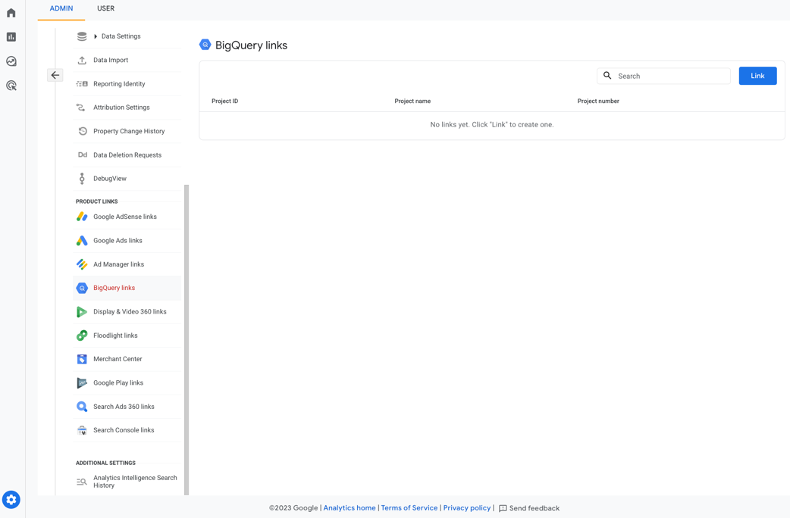The width and height of the screenshot is (790, 518).
Task: Open Reports bar chart icon
Action: point(11,37)
